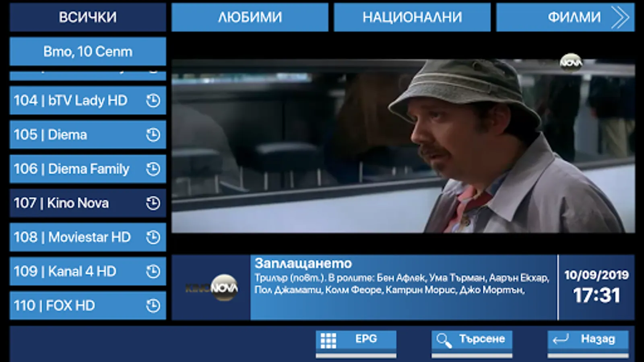Image resolution: width=644 pixels, height=362 pixels.
Task: Click the date 10/09/2019
Action: [597, 275]
